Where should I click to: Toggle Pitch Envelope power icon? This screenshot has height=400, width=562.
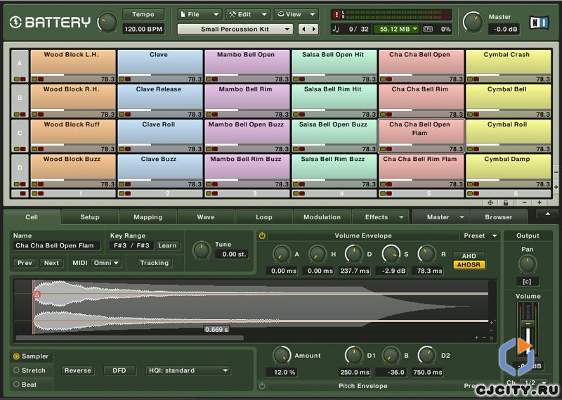click(x=262, y=386)
